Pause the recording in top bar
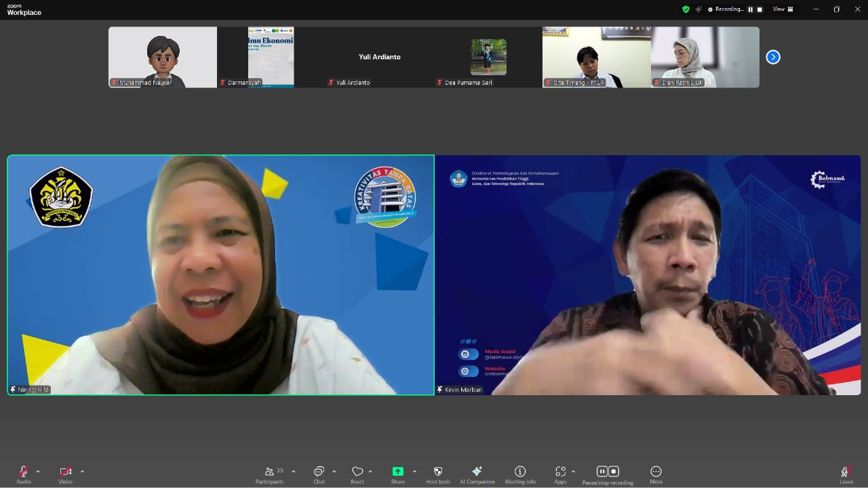Image resolution: width=868 pixels, height=488 pixels. click(751, 9)
